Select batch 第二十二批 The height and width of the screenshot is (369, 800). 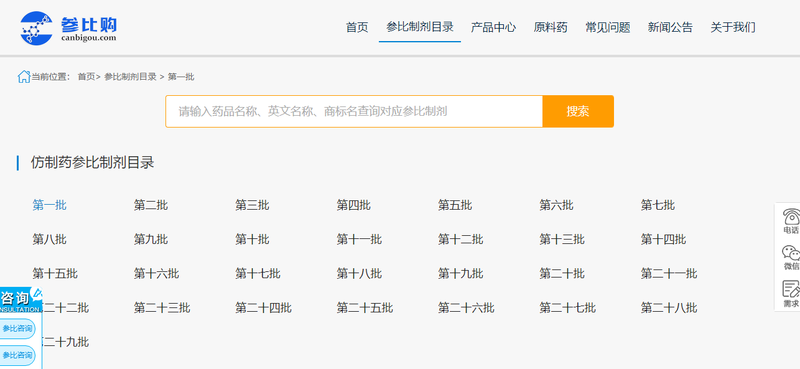coord(66,308)
